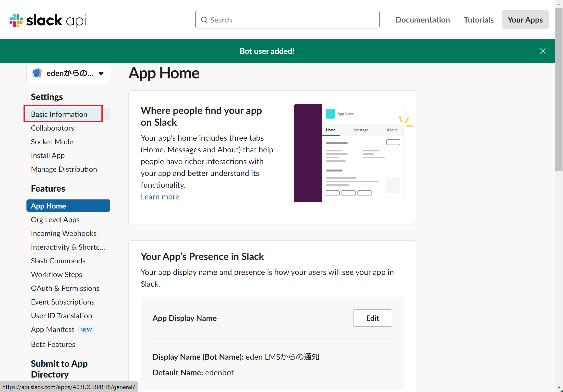The width and height of the screenshot is (563, 392).
Task: Open Incoming Webhooks feature
Action: point(64,233)
